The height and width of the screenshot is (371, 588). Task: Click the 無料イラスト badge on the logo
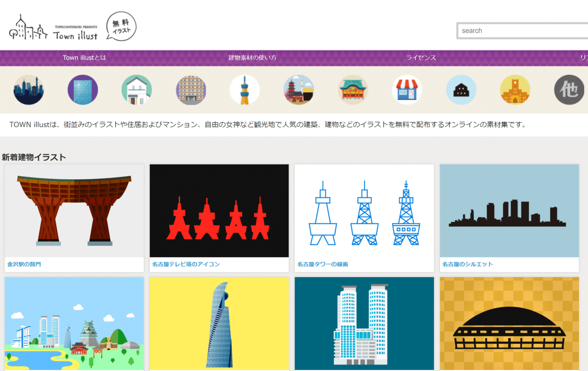click(x=121, y=26)
